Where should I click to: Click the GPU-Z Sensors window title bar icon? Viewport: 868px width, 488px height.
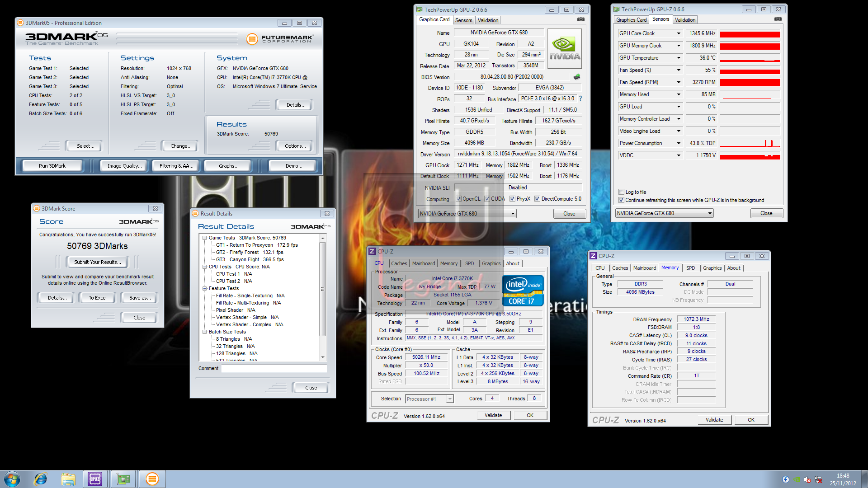click(x=617, y=9)
